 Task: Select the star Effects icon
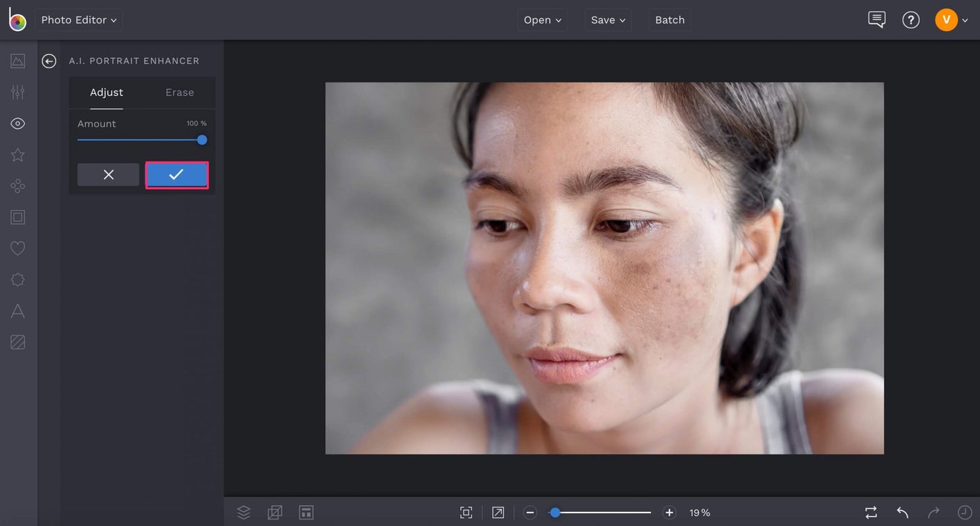(x=18, y=153)
